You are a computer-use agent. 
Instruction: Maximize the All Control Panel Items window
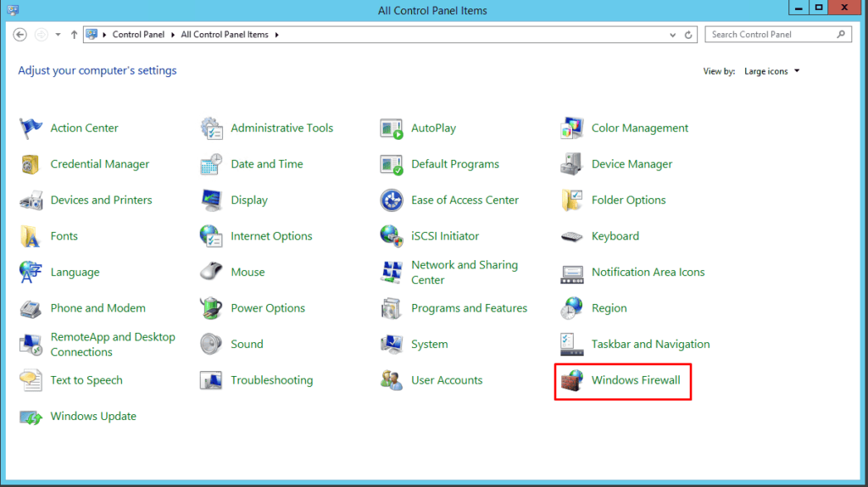(819, 8)
